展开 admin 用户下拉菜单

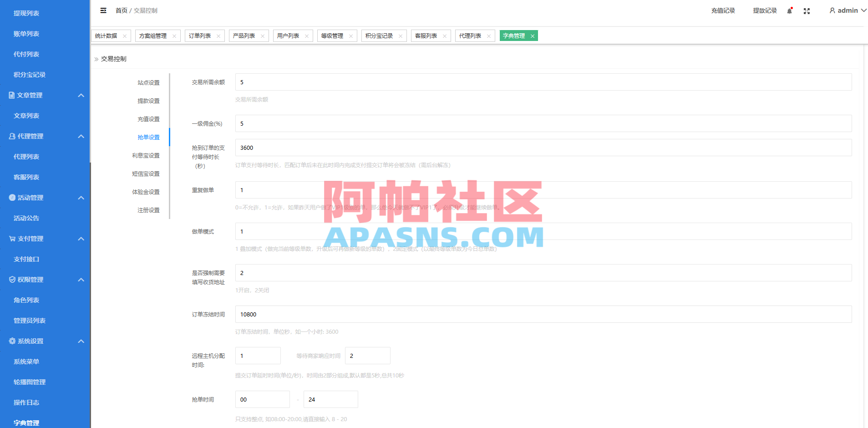coord(847,10)
